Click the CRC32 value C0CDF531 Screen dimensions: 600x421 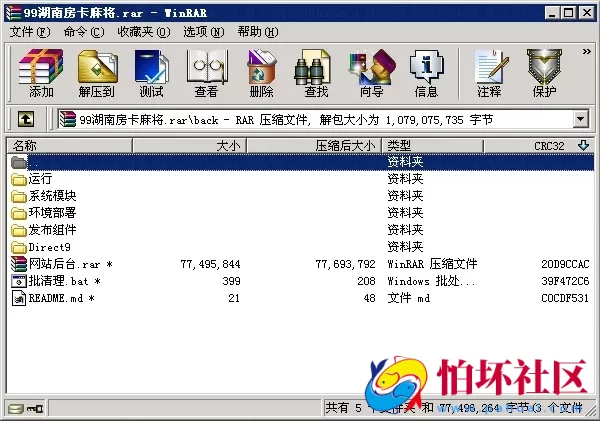point(565,298)
